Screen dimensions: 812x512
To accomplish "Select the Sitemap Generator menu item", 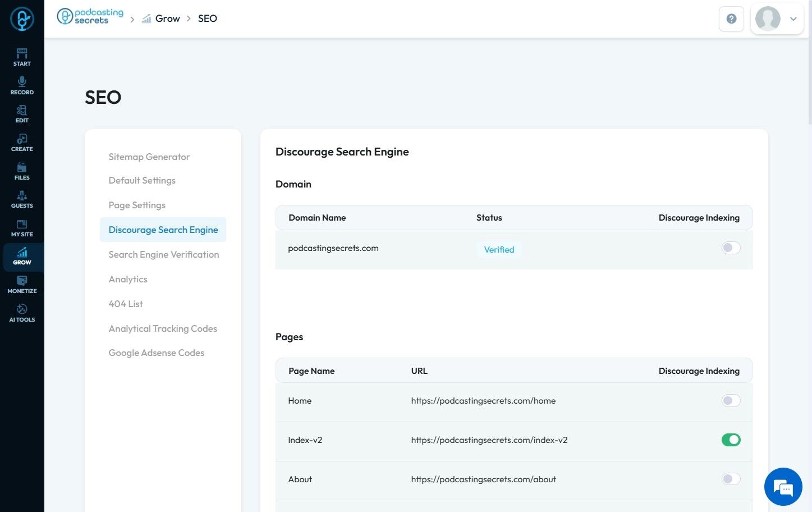I will 149,157.
